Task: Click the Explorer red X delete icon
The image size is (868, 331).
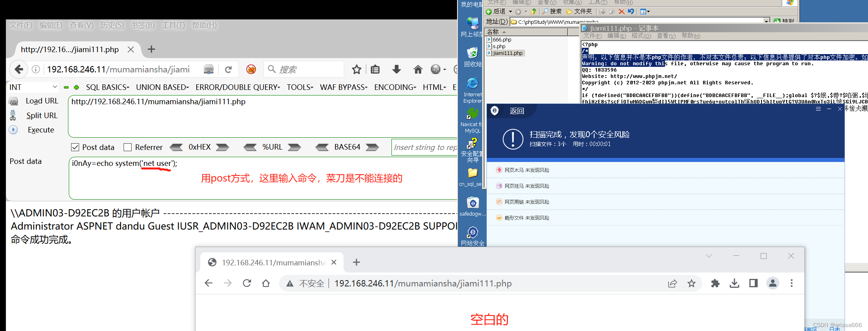Action: coord(622,12)
